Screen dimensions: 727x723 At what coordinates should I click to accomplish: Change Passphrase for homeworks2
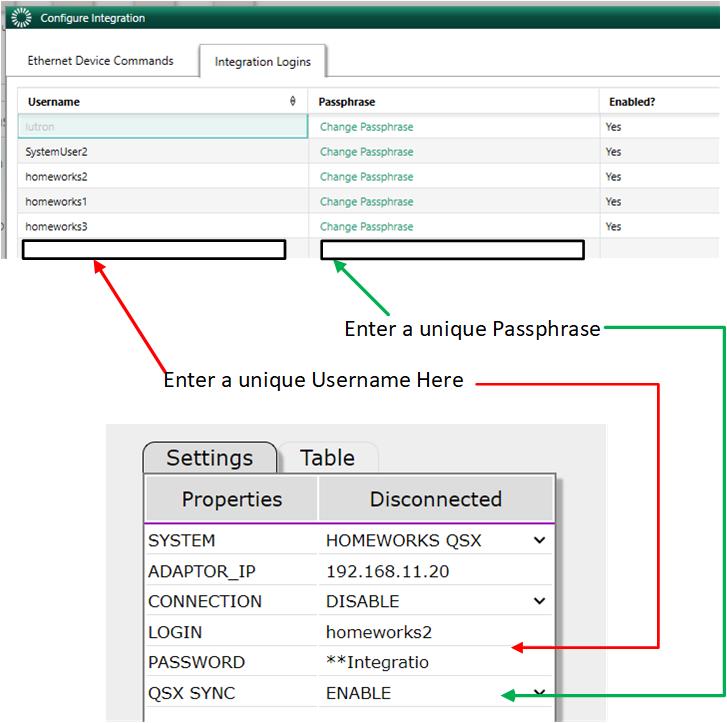pos(366,177)
